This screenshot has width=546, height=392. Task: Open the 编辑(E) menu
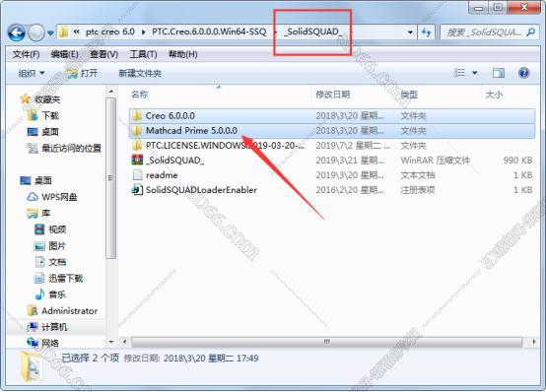click(65, 54)
